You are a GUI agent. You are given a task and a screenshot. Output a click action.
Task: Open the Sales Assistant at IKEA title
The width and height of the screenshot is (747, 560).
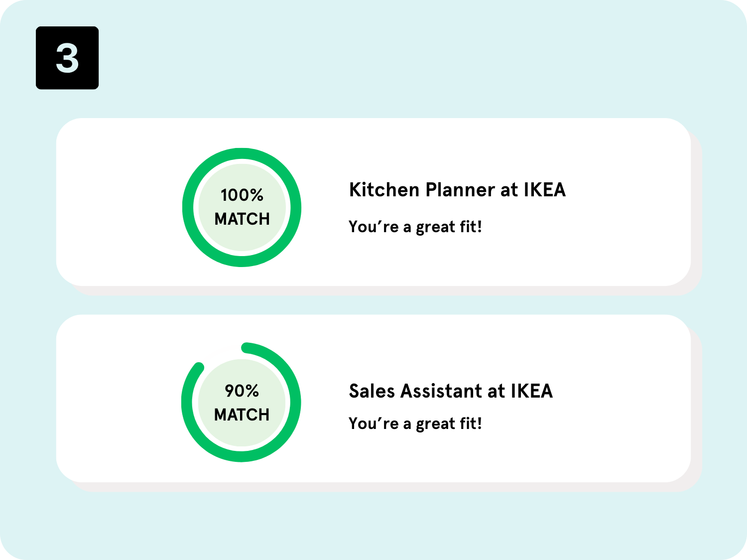451,391
